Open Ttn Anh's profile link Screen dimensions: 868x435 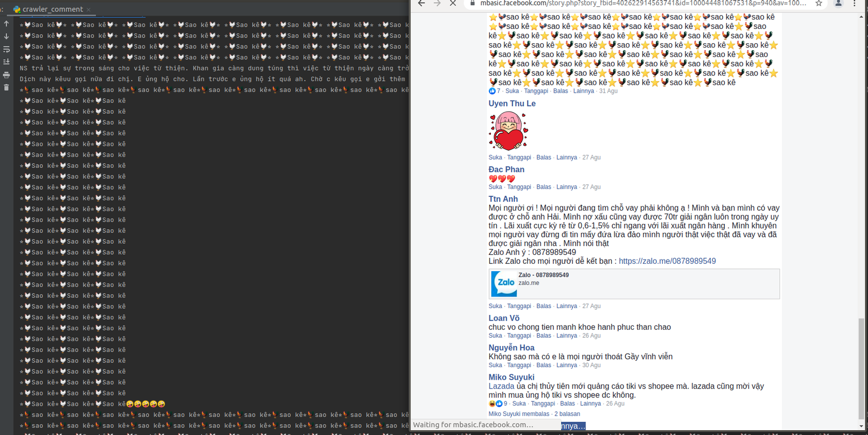[503, 199]
